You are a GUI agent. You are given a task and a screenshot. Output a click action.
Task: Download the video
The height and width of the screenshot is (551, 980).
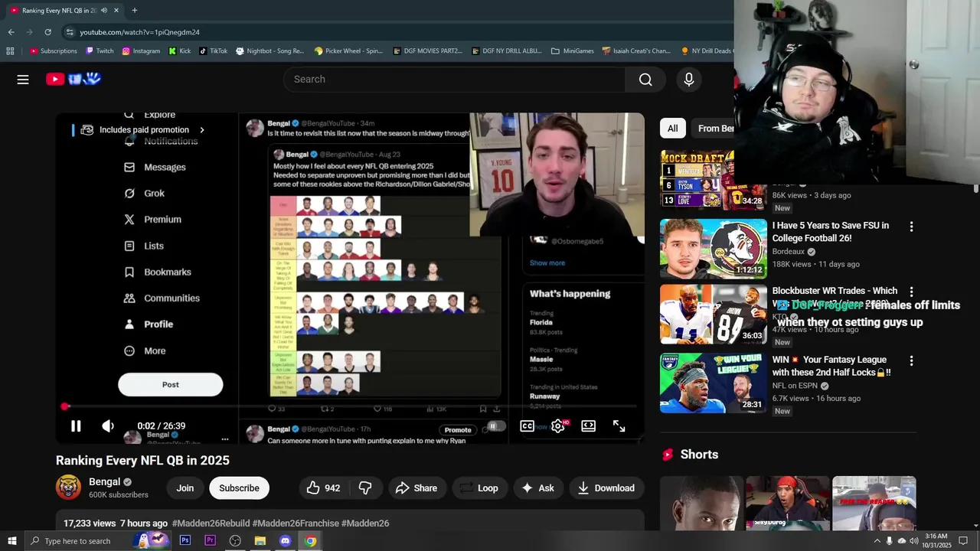(x=606, y=488)
